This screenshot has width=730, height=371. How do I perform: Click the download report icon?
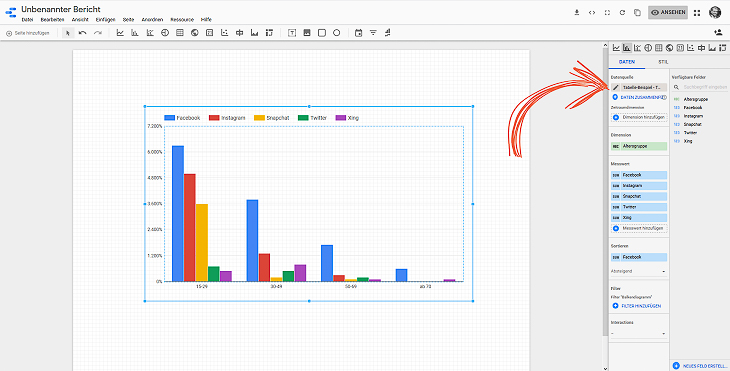(577, 13)
